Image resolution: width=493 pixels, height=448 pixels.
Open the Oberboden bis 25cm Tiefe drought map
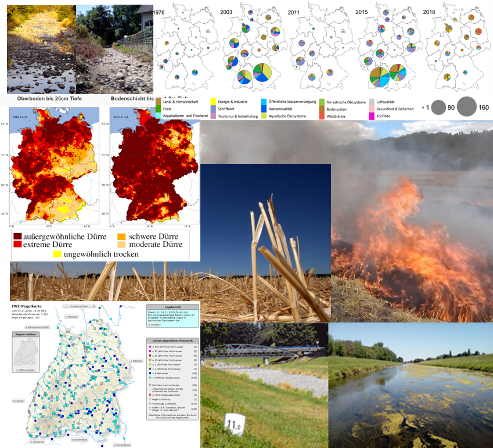click(x=54, y=166)
